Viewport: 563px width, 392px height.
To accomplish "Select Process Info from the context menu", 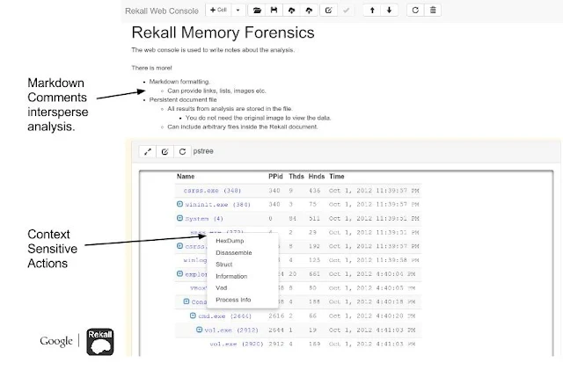I will point(233,300).
